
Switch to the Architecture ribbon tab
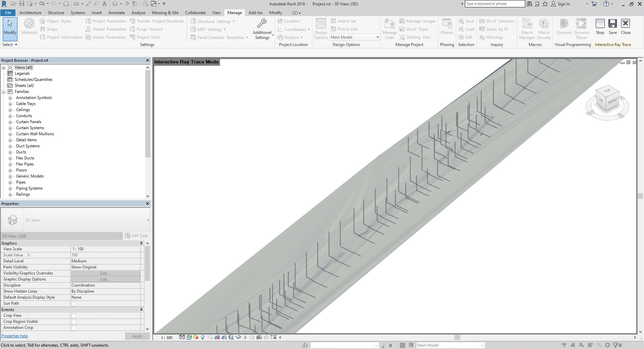coord(30,12)
